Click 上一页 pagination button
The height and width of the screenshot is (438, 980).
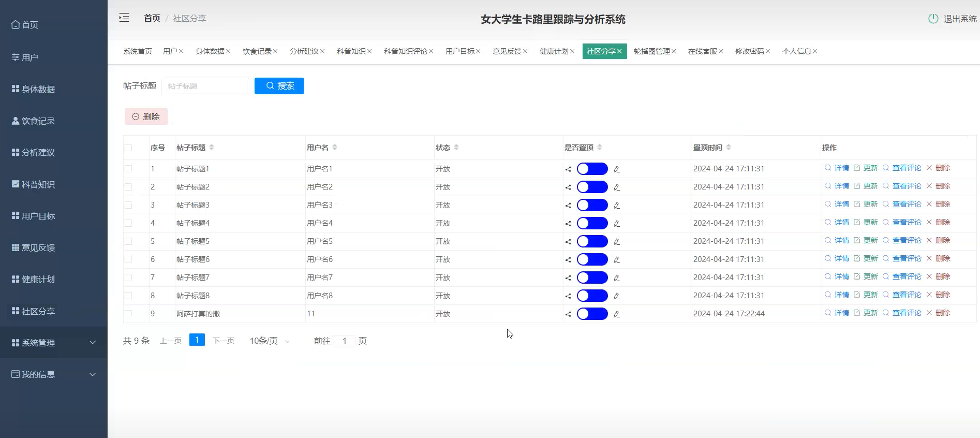click(171, 341)
